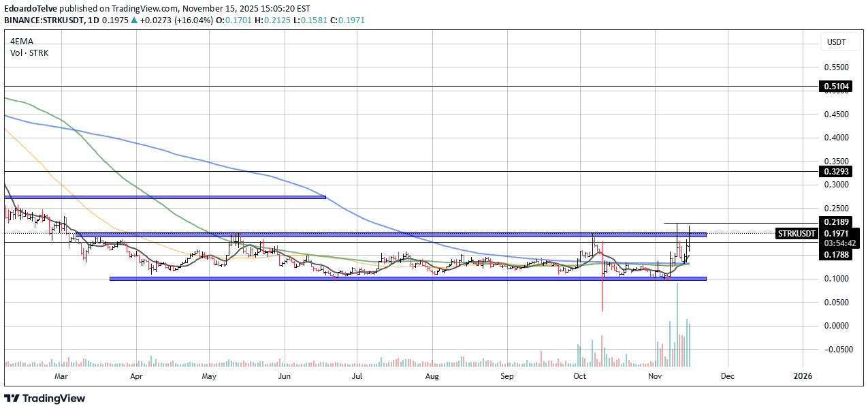The height and width of the screenshot is (411, 868).
Task: Click the tallest teal volume bar in November
Action: click(x=677, y=324)
